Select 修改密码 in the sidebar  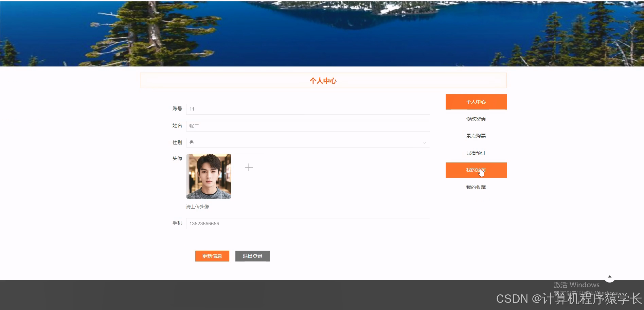pyautogui.click(x=476, y=119)
